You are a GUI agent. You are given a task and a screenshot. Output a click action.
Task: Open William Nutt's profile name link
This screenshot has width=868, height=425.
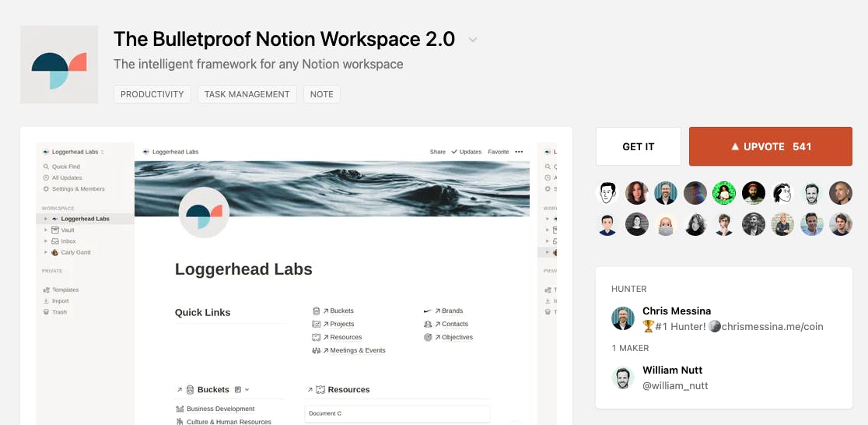coord(672,371)
